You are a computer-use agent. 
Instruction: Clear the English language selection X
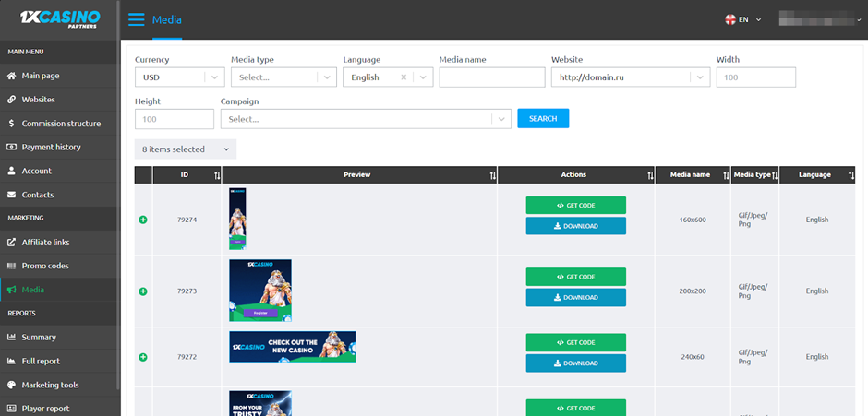[x=404, y=78]
